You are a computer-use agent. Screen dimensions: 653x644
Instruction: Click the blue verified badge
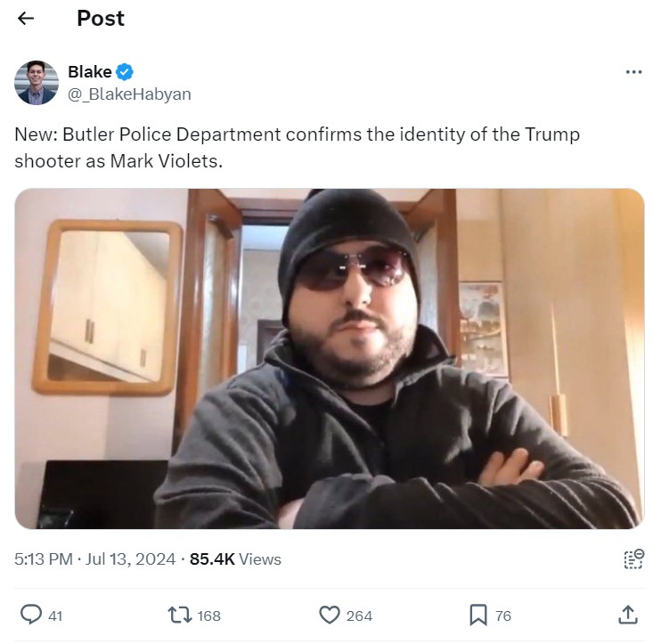pos(125,72)
